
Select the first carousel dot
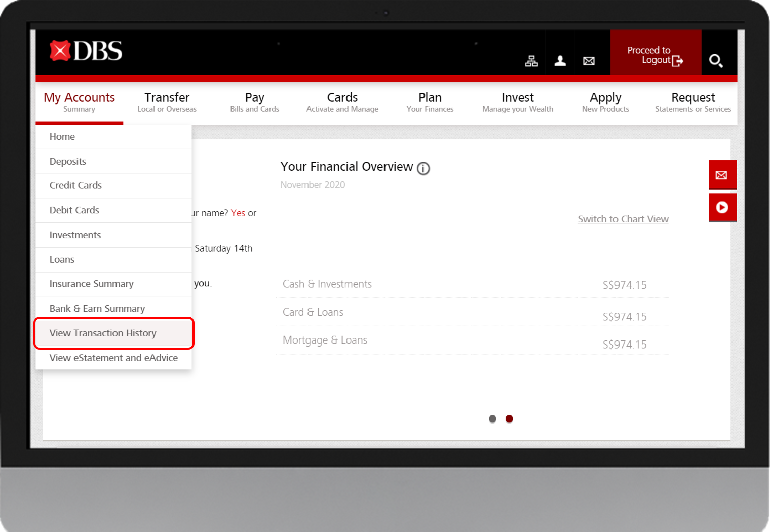(x=492, y=419)
